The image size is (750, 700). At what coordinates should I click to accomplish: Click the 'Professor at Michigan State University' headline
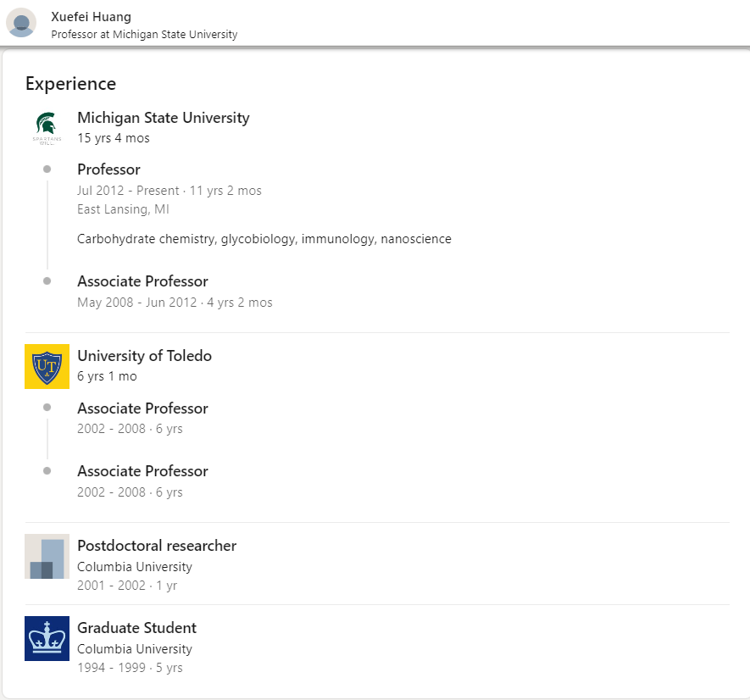[x=144, y=35]
